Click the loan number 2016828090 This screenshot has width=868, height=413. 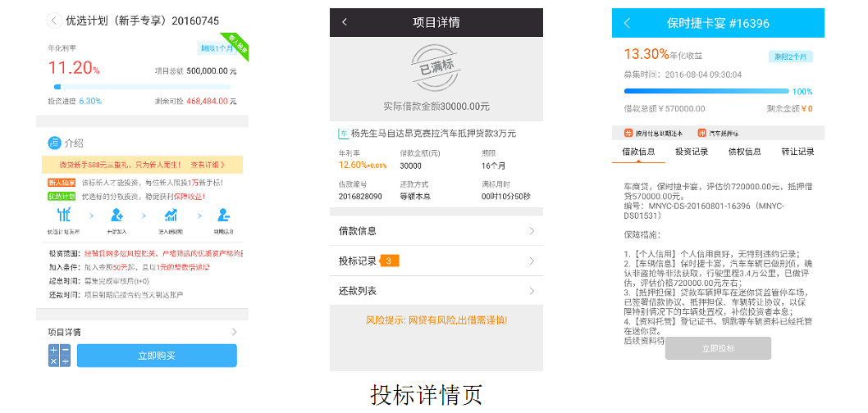(x=360, y=197)
